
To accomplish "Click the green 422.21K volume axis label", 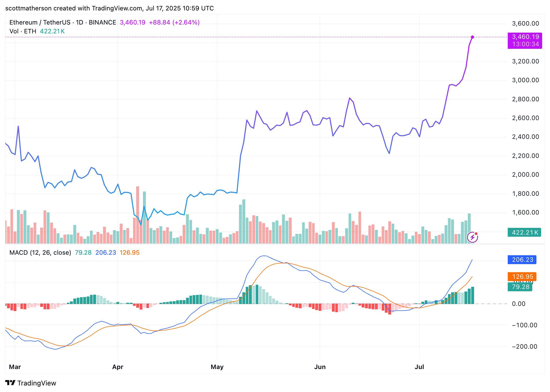I will coord(524,233).
